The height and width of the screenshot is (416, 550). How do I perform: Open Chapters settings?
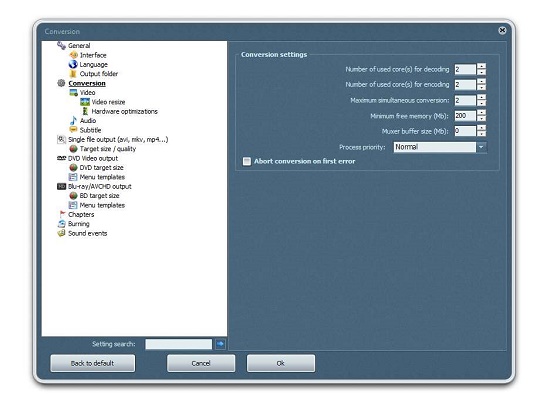coord(81,214)
